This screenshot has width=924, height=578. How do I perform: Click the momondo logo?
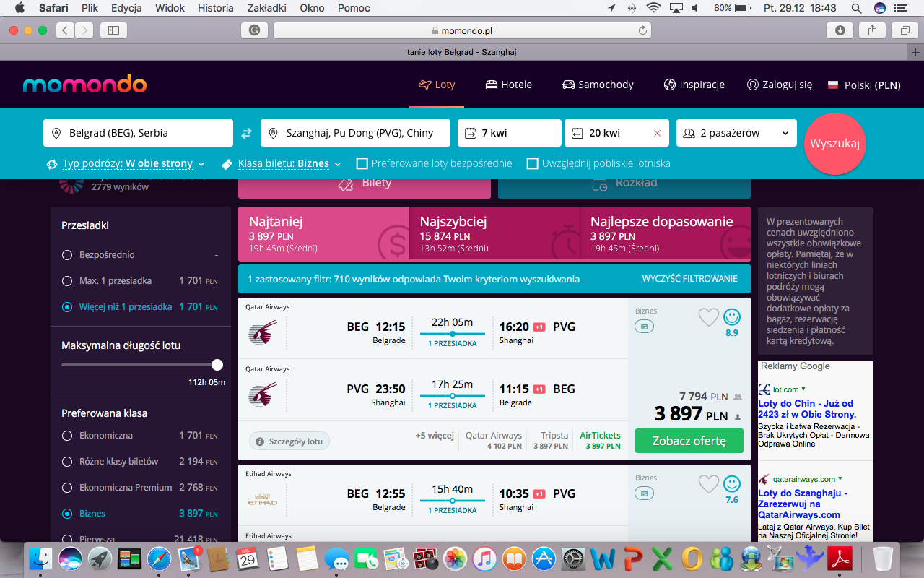84,84
